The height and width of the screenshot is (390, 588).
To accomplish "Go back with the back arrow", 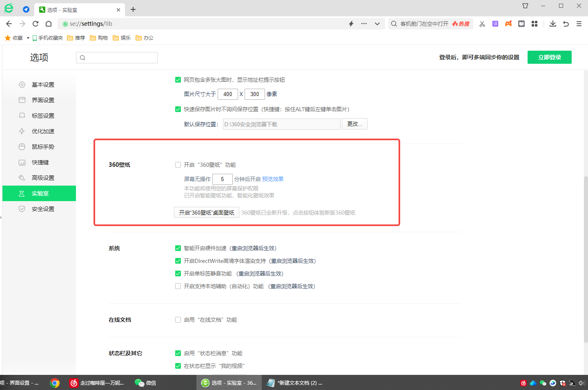I will click(9, 24).
